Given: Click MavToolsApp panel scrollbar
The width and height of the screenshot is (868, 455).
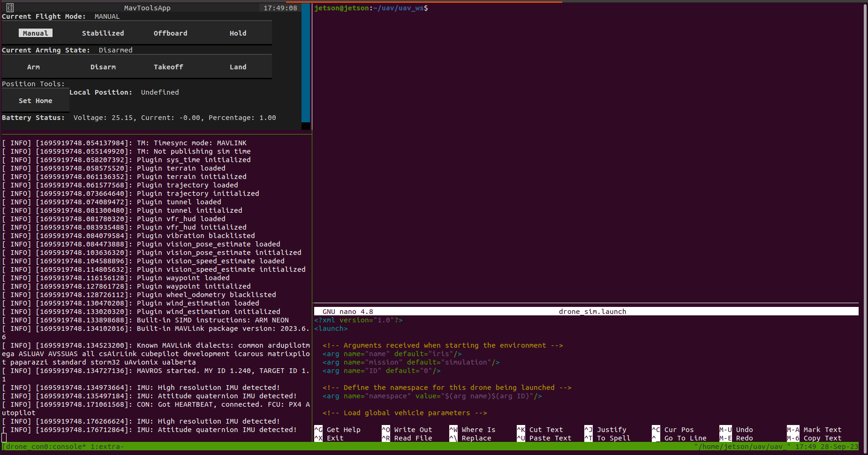Looking at the screenshot, I should click(306, 66).
